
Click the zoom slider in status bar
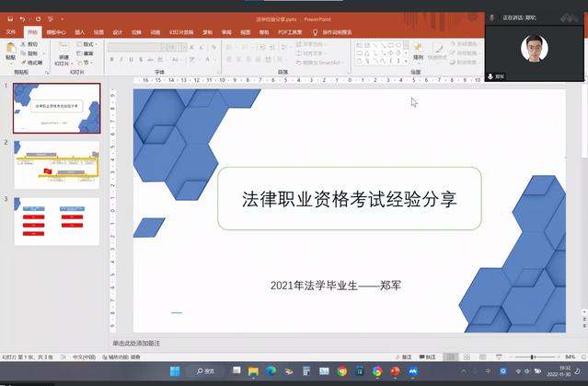(532, 357)
